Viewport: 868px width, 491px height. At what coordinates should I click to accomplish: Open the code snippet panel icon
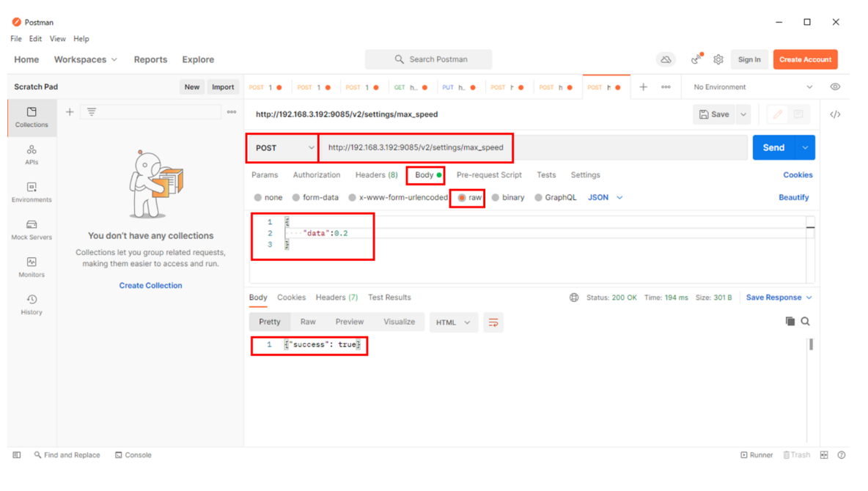835,114
